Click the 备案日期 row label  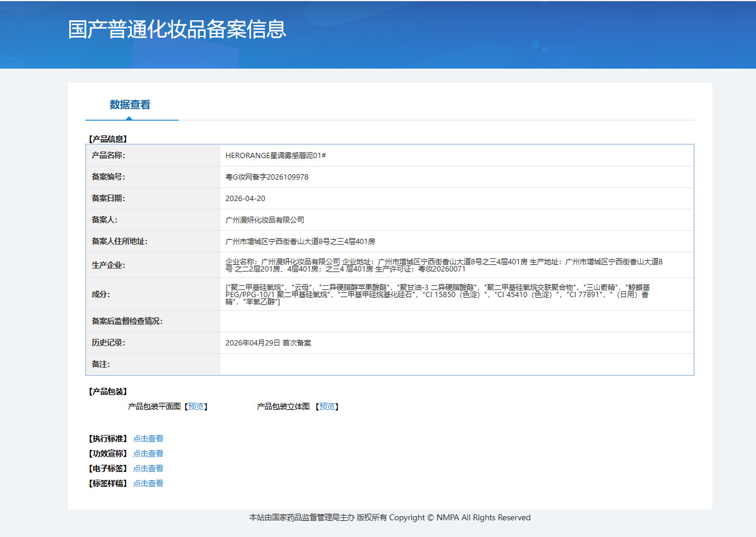[x=109, y=199]
